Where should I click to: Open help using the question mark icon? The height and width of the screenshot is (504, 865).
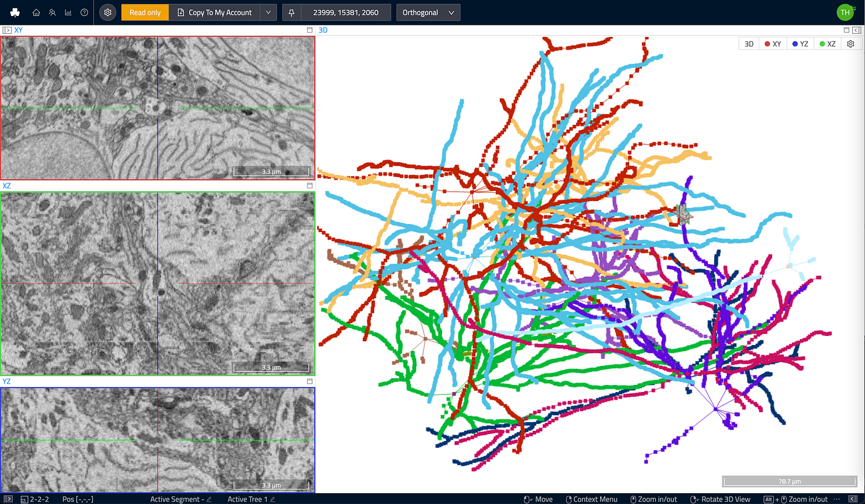pyautogui.click(x=83, y=12)
